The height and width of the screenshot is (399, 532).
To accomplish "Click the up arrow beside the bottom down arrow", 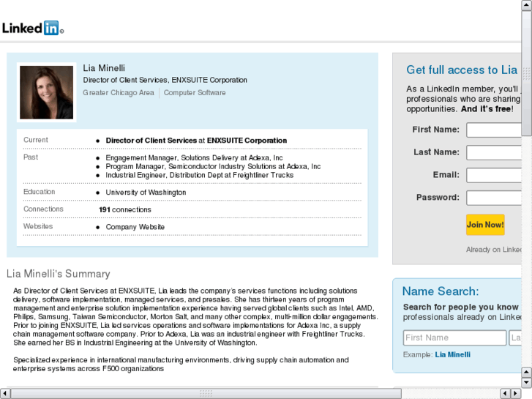I will [x=527, y=372].
